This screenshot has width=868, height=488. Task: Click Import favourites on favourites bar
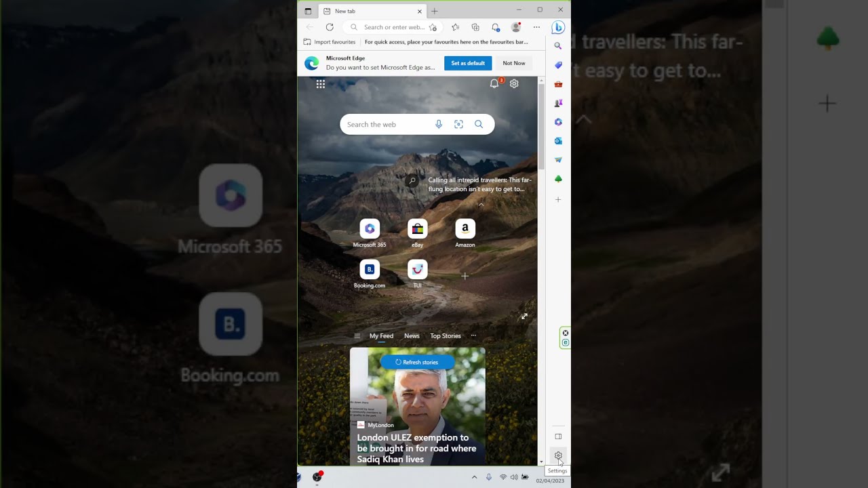pos(330,42)
